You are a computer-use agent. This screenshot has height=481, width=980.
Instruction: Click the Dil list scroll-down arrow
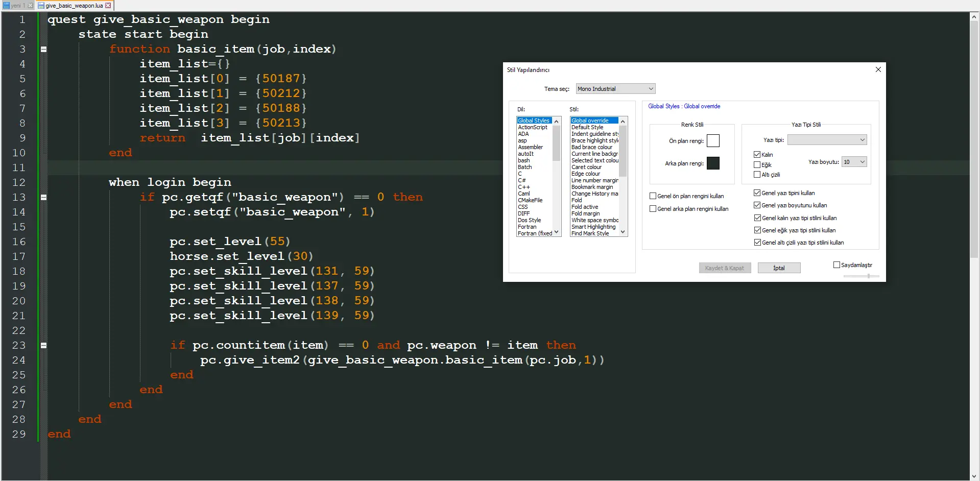[x=557, y=232]
